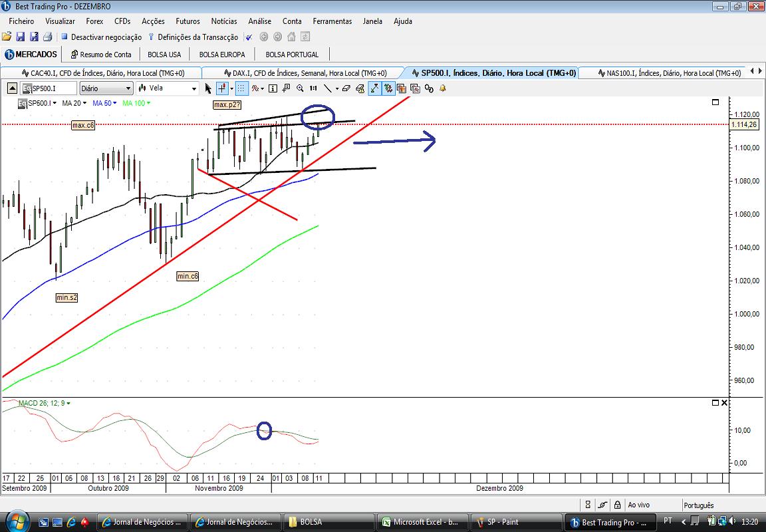
Task: Toggle the percent scale chart button
Action: tap(388, 88)
